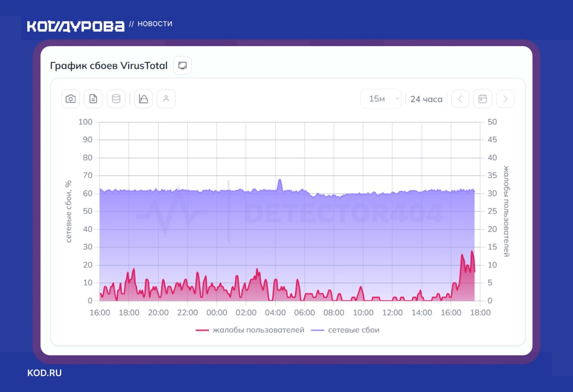This screenshot has width=573, height=392.
Task: Click the 80 value on left axis
Action: coord(87,158)
